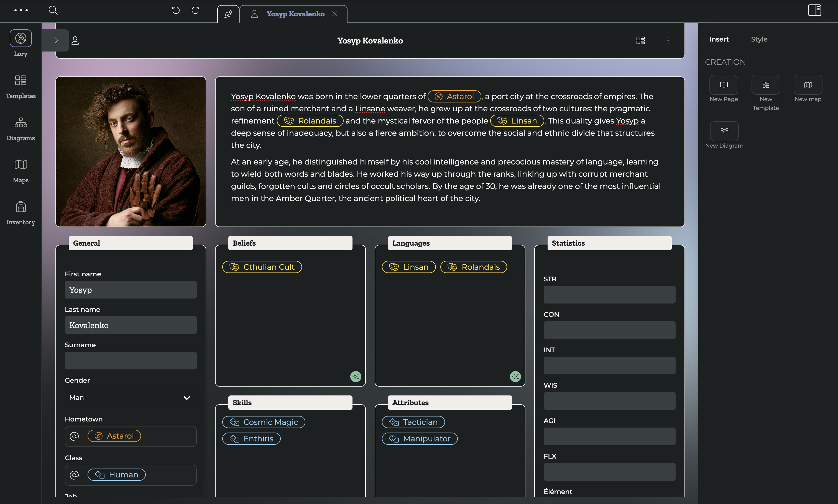Click the Beliefs section header
Viewport: 838px width, 504px height.
(x=290, y=243)
